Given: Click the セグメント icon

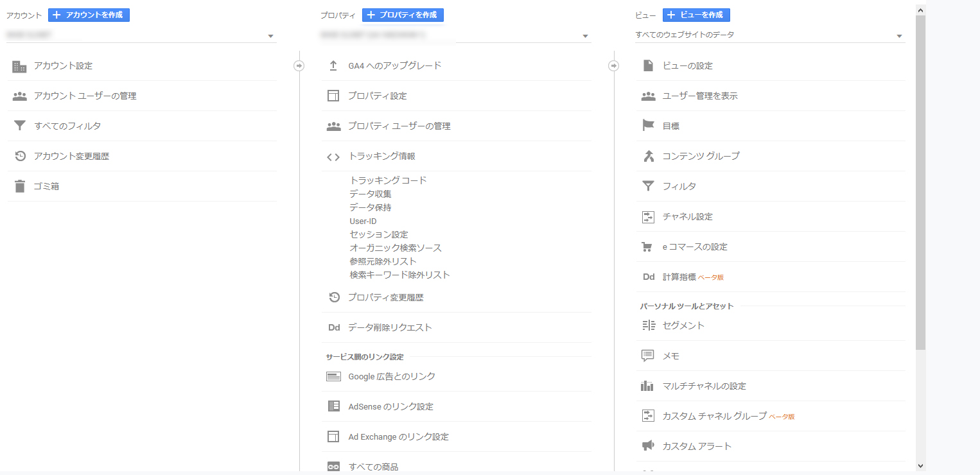Looking at the screenshot, I should coord(648,325).
